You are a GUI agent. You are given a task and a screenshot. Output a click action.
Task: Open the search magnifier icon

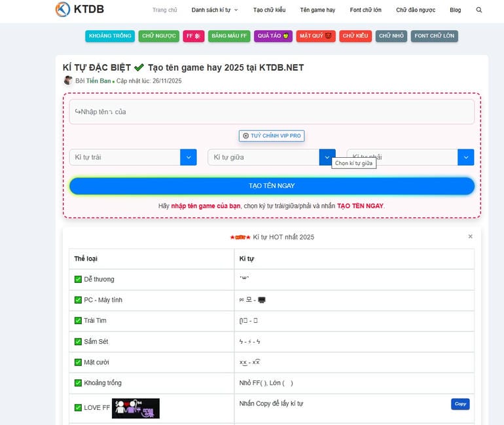tap(479, 10)
